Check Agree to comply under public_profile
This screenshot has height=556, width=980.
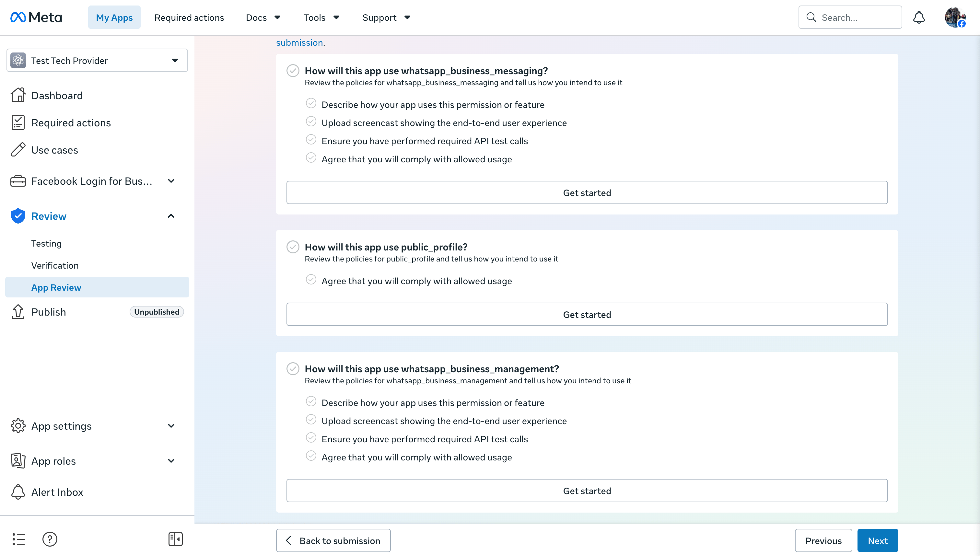[311, 280]
